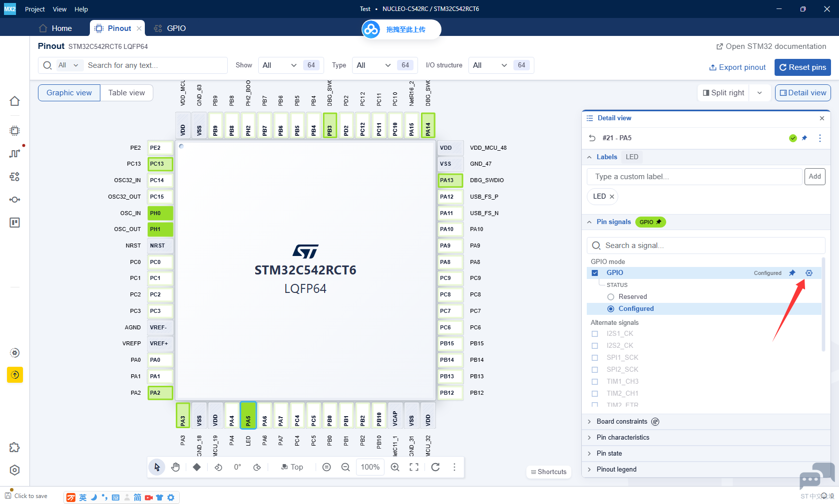Click the diamond icon in bottom toolbar
The image size is (839, 504).
click(x=197, y=467)
